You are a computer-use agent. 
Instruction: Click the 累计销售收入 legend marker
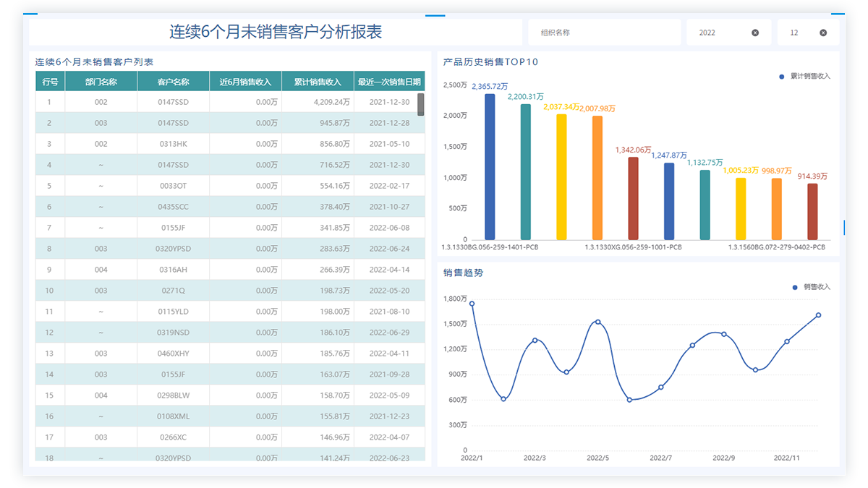pyautogui.click(x=782, y=76)
